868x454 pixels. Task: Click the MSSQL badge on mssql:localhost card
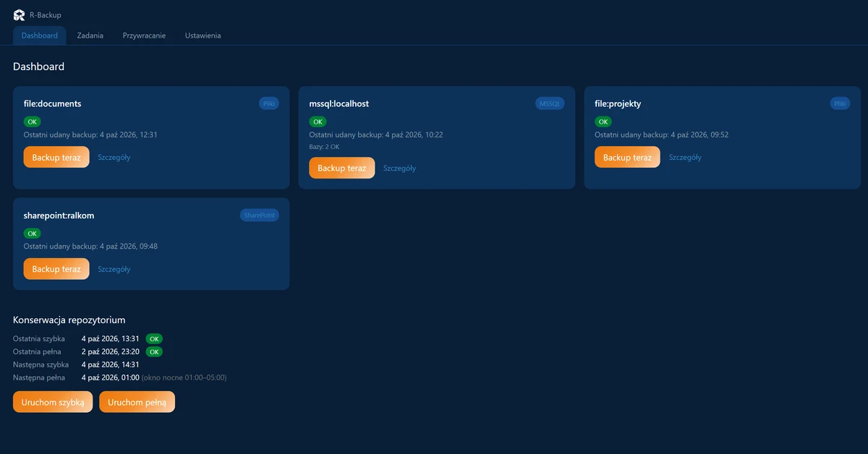[550, 103]
